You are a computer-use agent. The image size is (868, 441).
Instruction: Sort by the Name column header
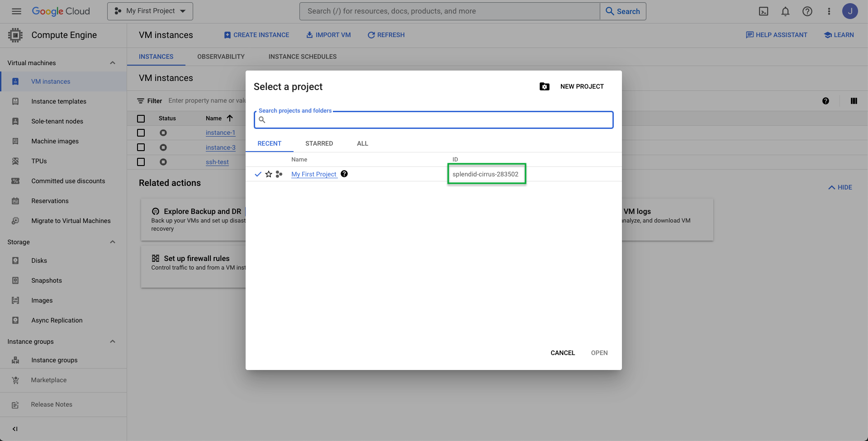pos(219,118)
